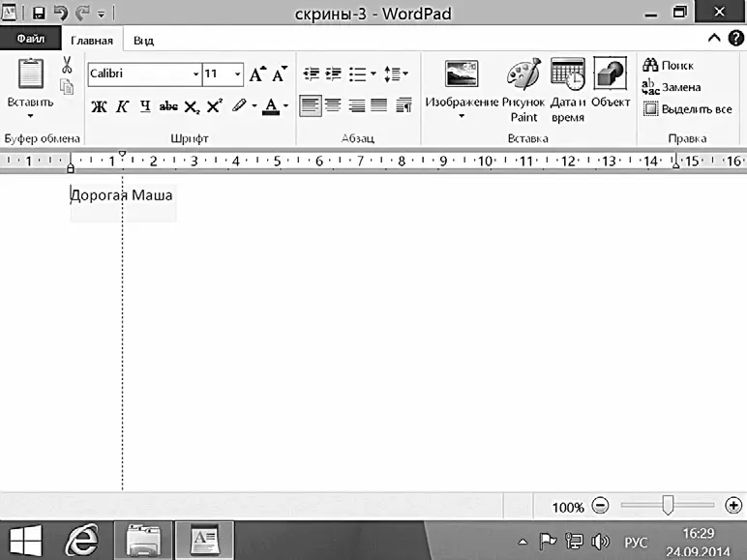Copy selection with the copy icon
Image resolution: width=747 pixels, height=560 pixels.
pyautogui.click(x=67, y=87)
